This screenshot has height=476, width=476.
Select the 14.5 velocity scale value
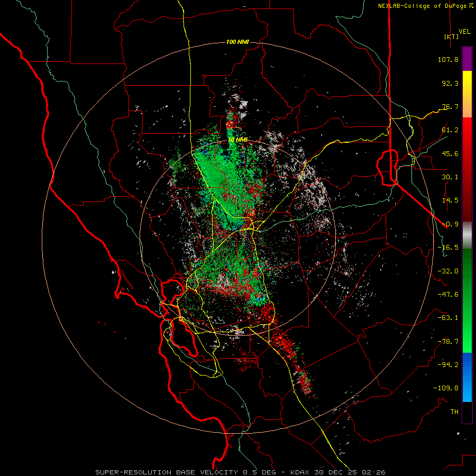point(450,200)
